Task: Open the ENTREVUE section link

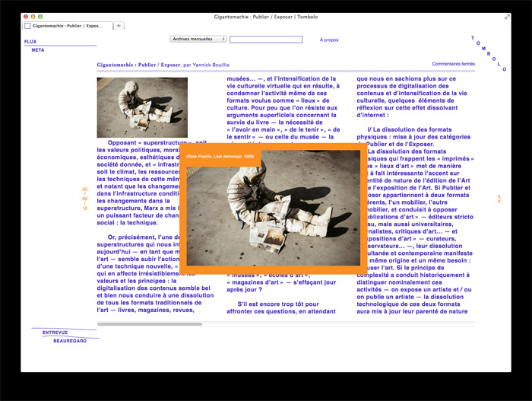Action: click(55, 333)
